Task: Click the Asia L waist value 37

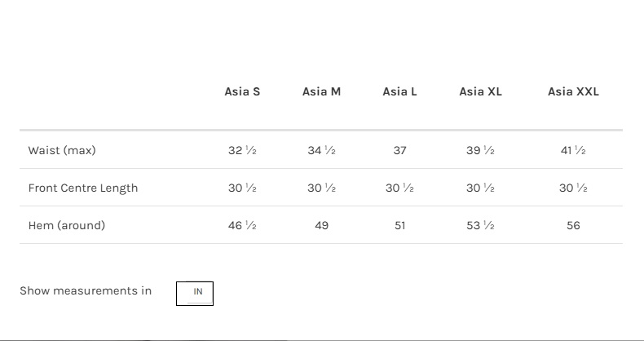Action: 399,151
